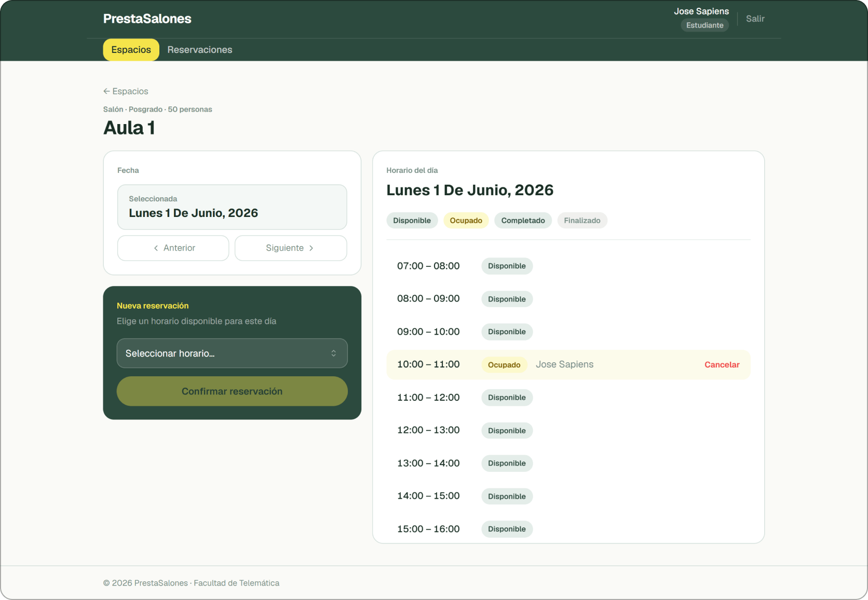The width and height of the screenshot is (868, 600).
Task: Click the Disponible legend chip
Action: coord(412,221)
